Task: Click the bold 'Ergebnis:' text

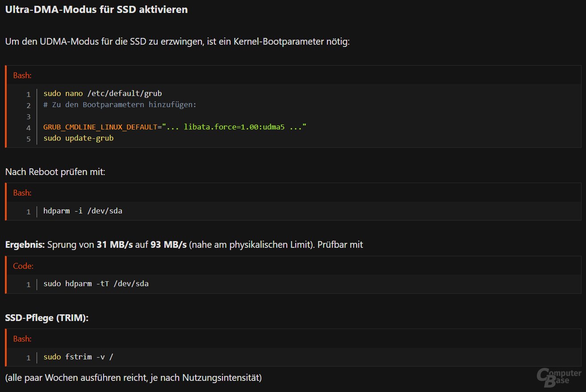Action: pos(25,245)
